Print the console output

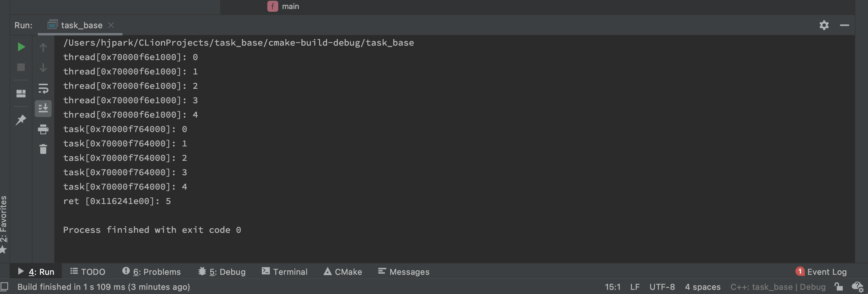tap(43, 129)
